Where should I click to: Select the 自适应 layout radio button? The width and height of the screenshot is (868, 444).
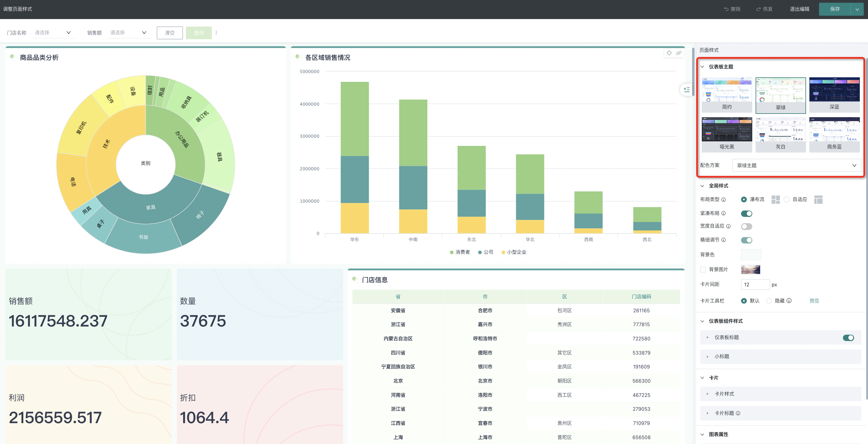[786, 199]
